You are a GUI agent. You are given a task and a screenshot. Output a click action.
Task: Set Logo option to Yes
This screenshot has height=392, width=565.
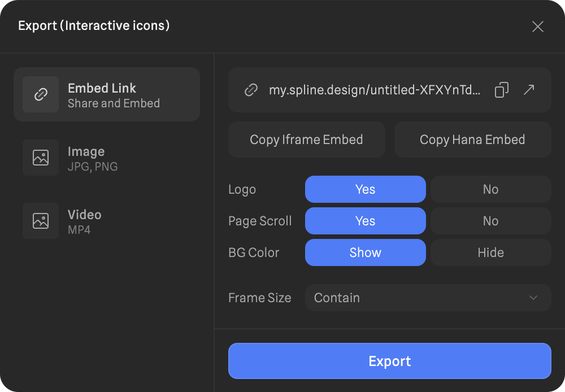click(365, 189)
